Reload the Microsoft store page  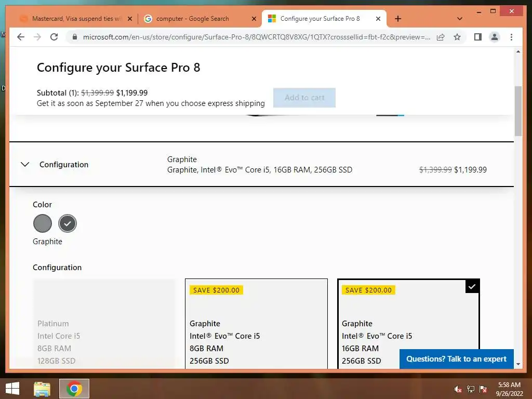tap(54, 37)
